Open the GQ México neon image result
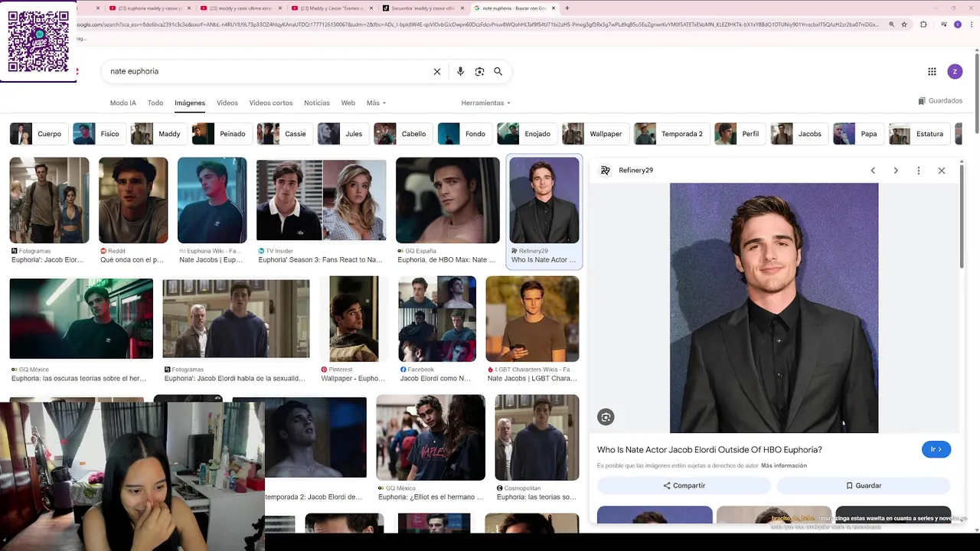980x551 pixels. point(81,318)
